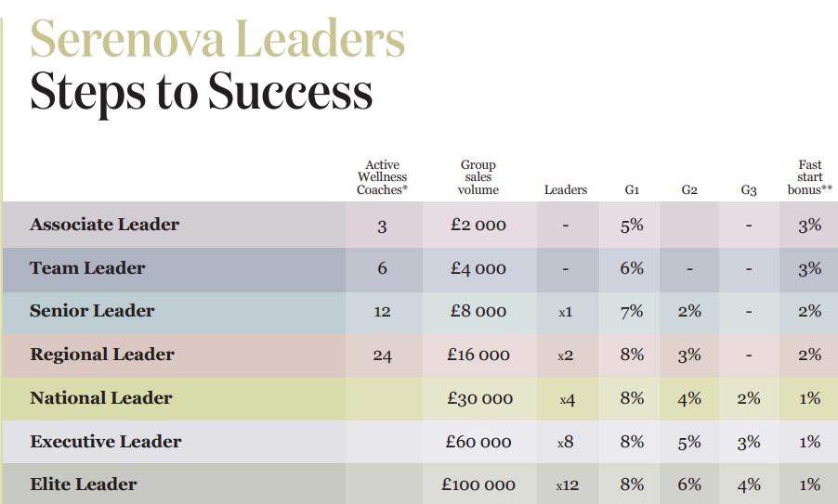Select the 7% G1 value for Senior Leader
The width and height of the screenshot is (838, 504).
(632, 311)
